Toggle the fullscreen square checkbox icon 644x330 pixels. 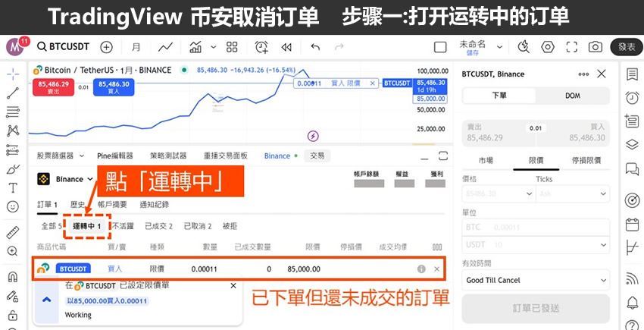click(x=572, y=47)
